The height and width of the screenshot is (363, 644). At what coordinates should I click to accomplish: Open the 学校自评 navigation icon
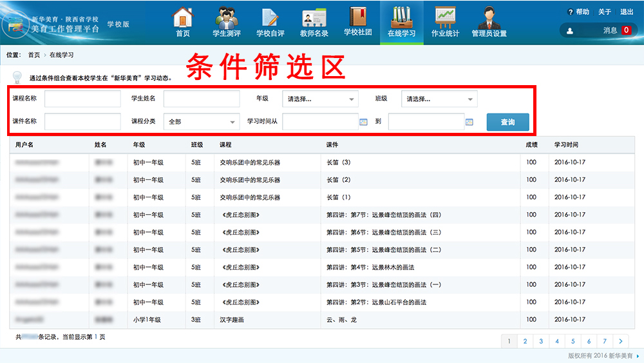click(270, 17)
